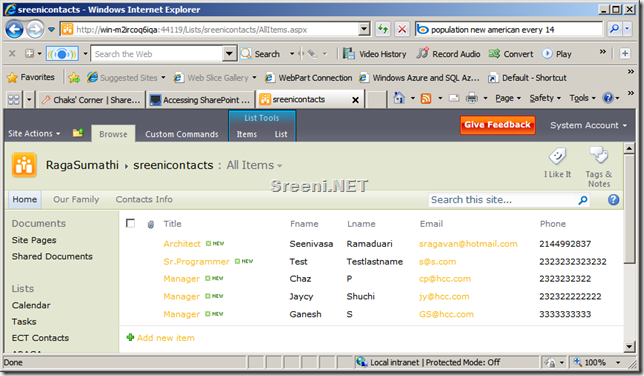This screenshot has height=376, width=644.
Task: Click the Home house icon in command bar
Action: [x=399, y=98]
